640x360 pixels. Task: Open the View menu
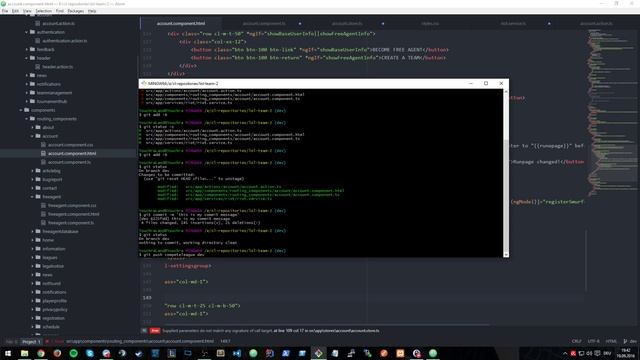27,11
